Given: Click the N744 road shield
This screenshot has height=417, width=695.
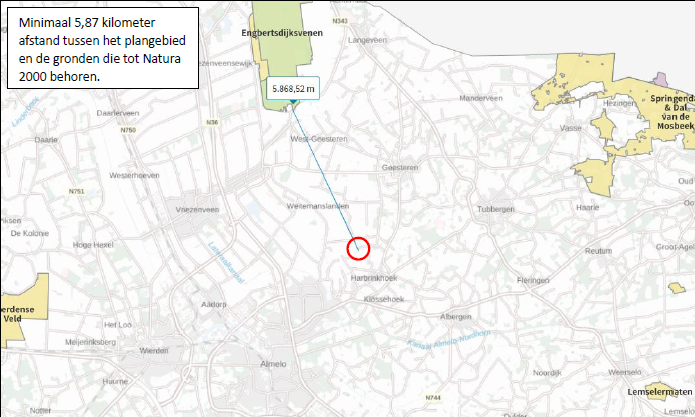Looking at the screenshot, I should click(x=433, y=398).
